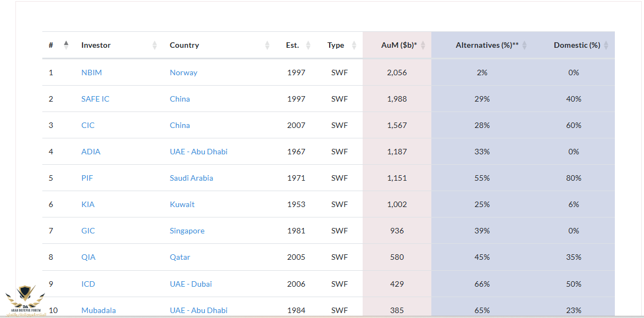Click the AuM ($b)* column header
This screenshot has height=318, width=644.
397,45
